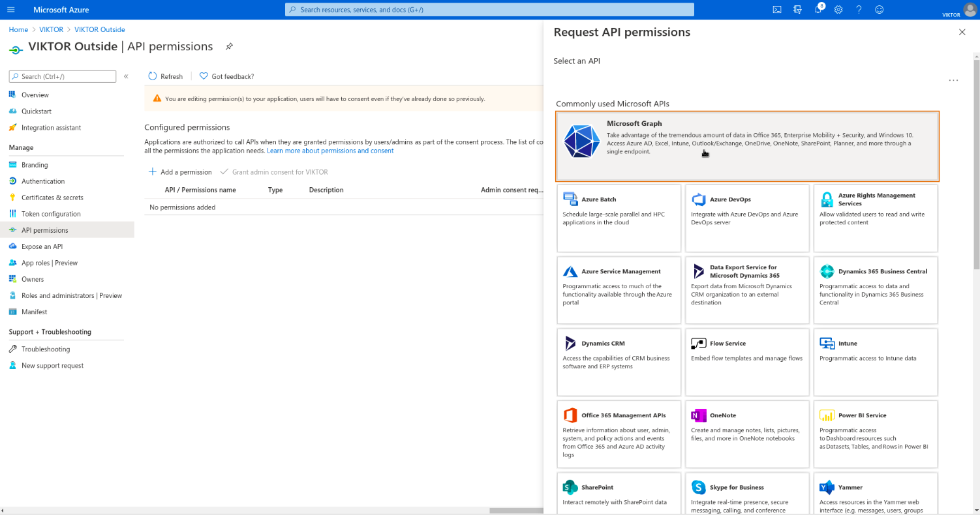Click the top Azure search bar
Viewport: 980px width, 519px height.
[489, 10]
